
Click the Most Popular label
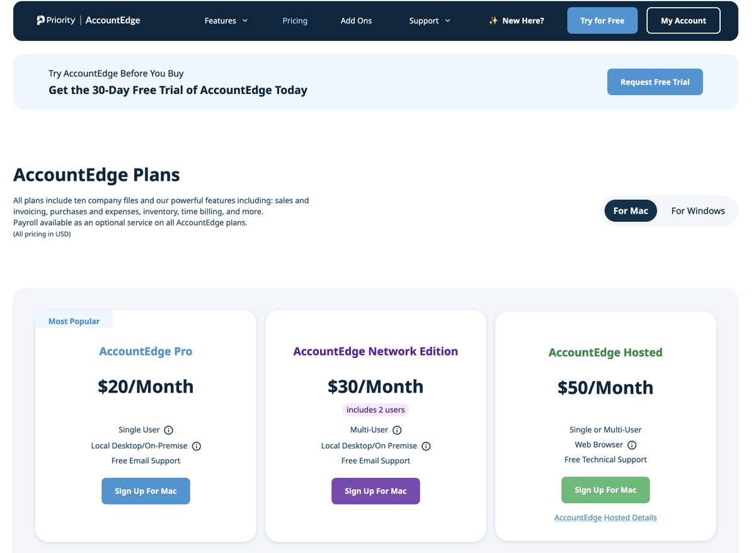pos(74,321)
